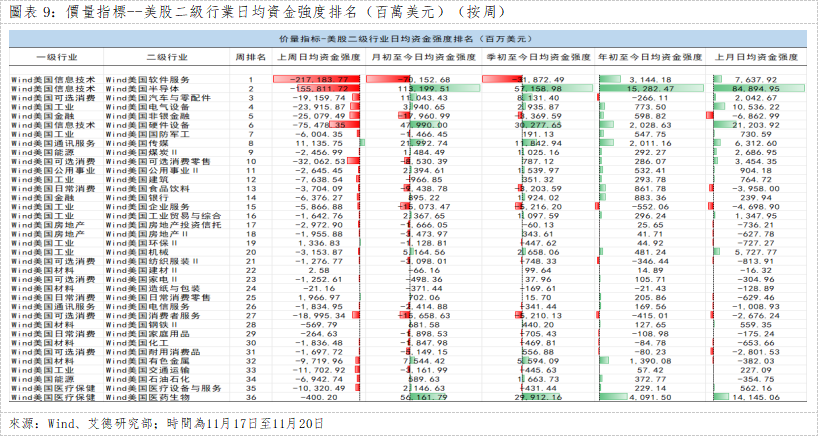Select the Wind美国国防军工 cell
Screen dimensions: 819x437
coord(148,134)
